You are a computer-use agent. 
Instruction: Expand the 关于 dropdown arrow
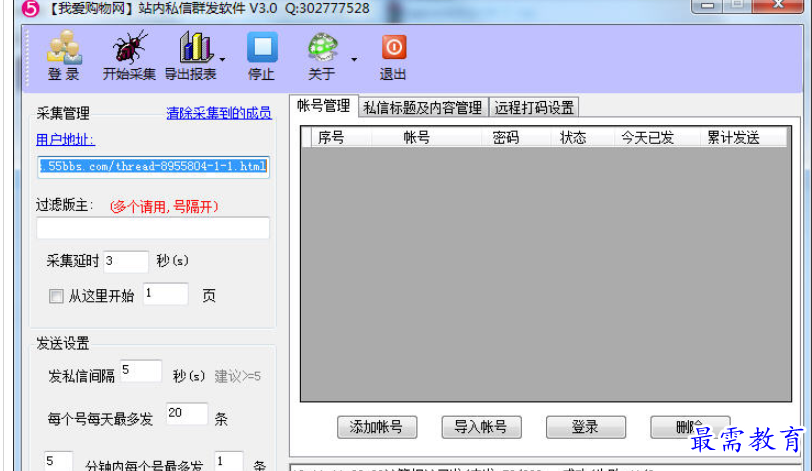point(354,59)
